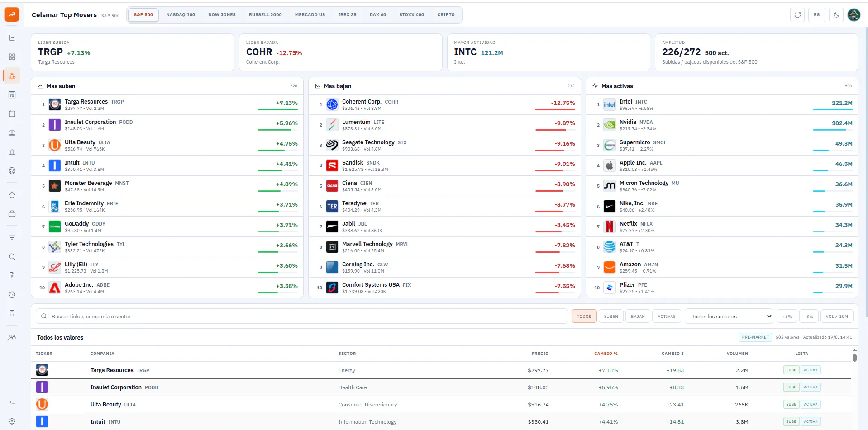Toggle the +3% filter chip
Screen dimensions: 868x430
point(787,317)
